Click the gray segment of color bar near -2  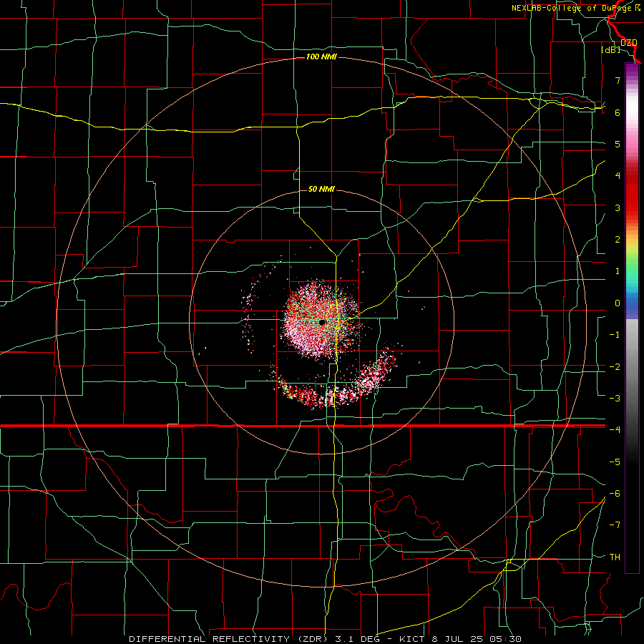(x=632, y=367)
